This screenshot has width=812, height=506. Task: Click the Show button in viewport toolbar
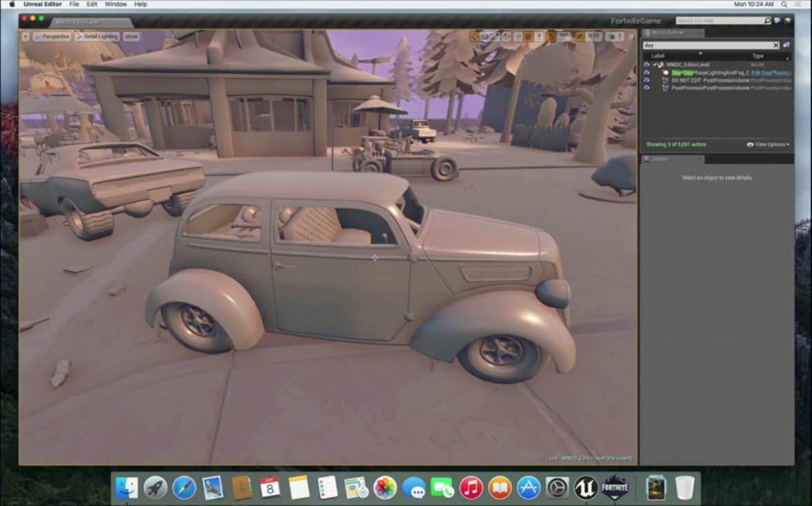(131, 37)
